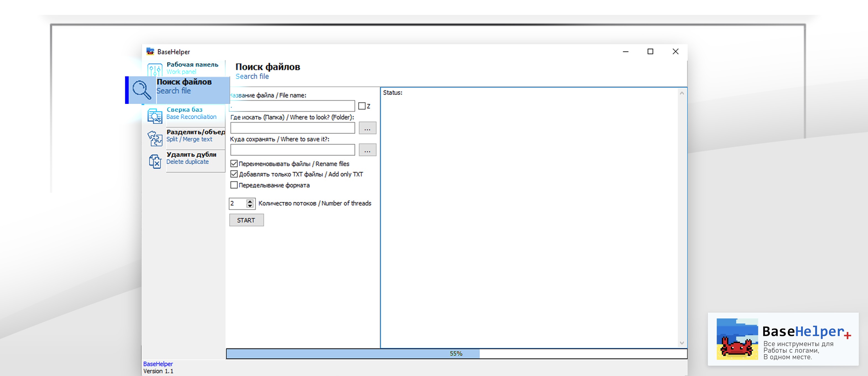This screenshot has width=868, height=376.
Task: Click the BaseHelper title bar app icon
Action: (x=150, y=51)
